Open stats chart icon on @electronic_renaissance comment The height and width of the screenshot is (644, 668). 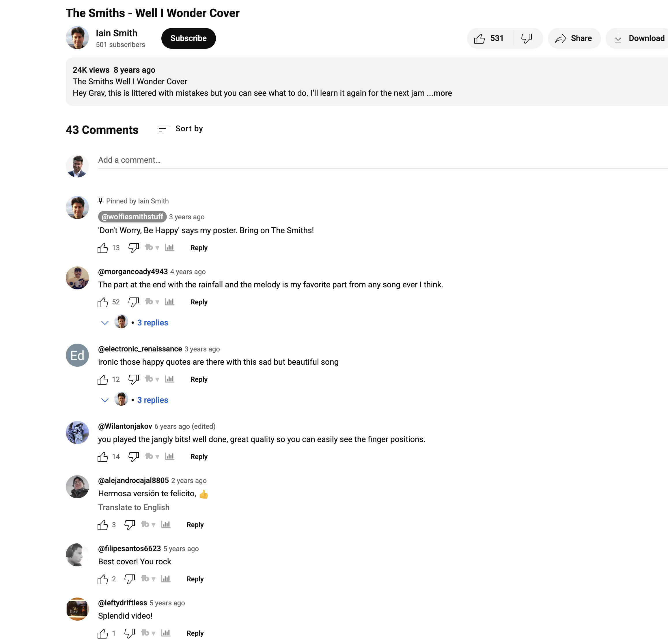click(x=169, y=379)
